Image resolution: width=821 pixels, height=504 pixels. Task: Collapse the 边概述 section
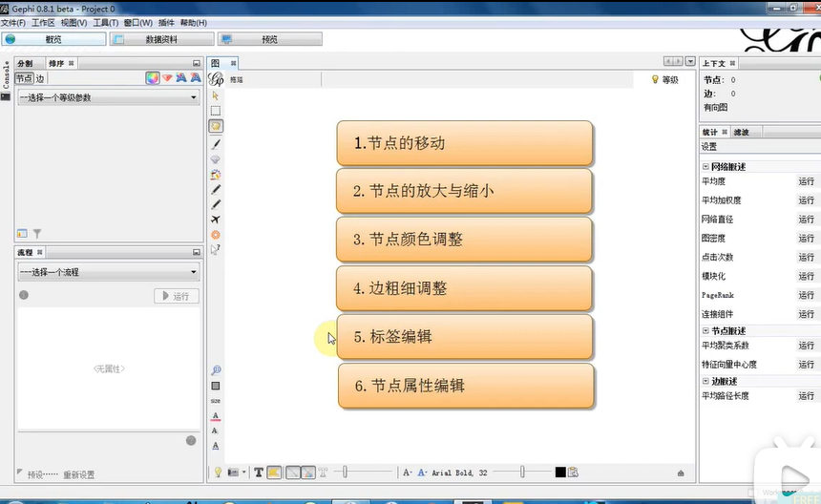tap(705, 381)
